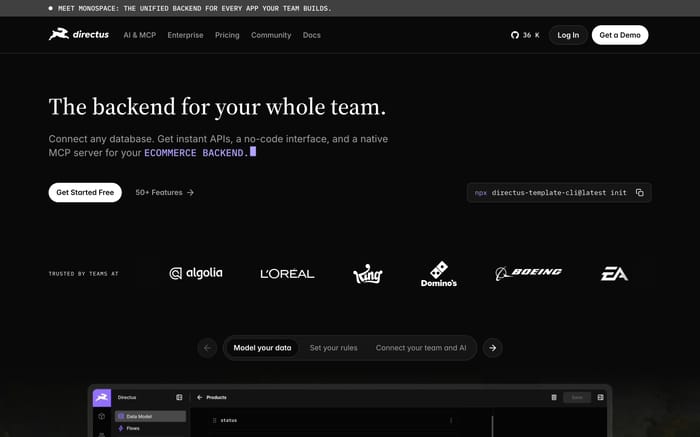Click the Directus rabbit logo in header
Screen dimensions: 700x437
click(x=79, y=34)
